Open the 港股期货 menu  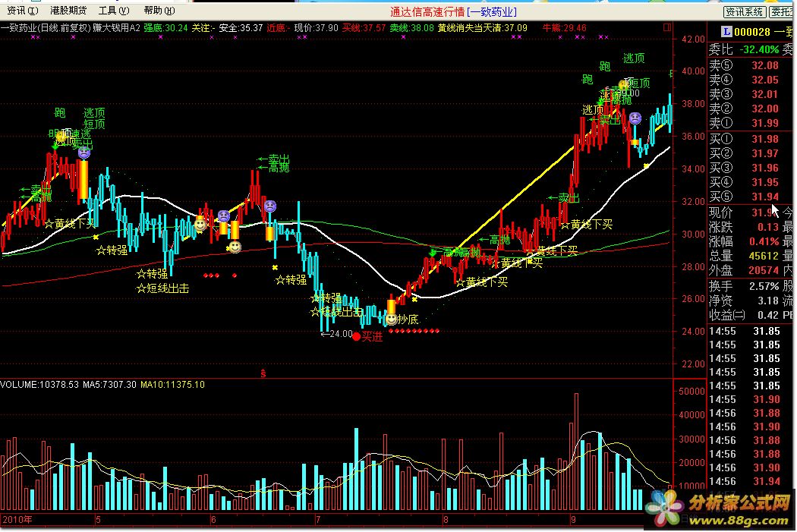(x=68, y=11)
